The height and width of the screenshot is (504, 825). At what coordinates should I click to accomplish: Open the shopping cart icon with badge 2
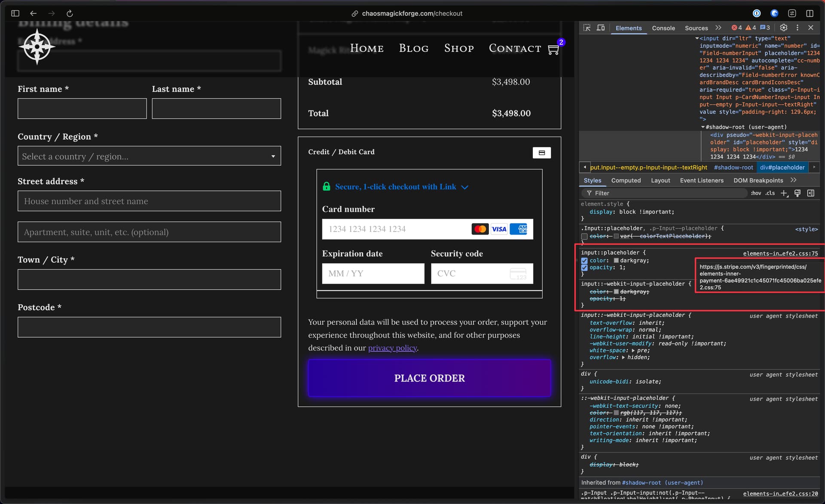(553, 49)
